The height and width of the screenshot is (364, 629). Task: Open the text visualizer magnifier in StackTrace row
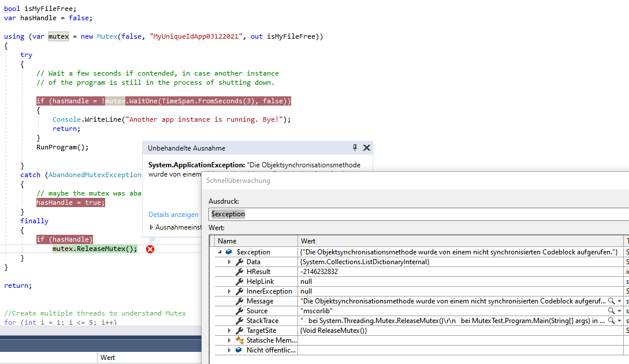[611, 321]
